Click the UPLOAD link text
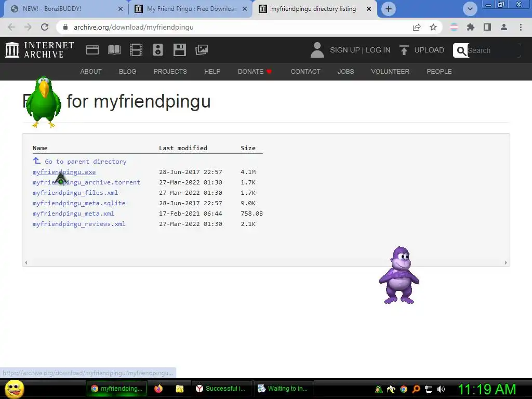This screenshot has height=399, width=532. [x=429, y=50]
